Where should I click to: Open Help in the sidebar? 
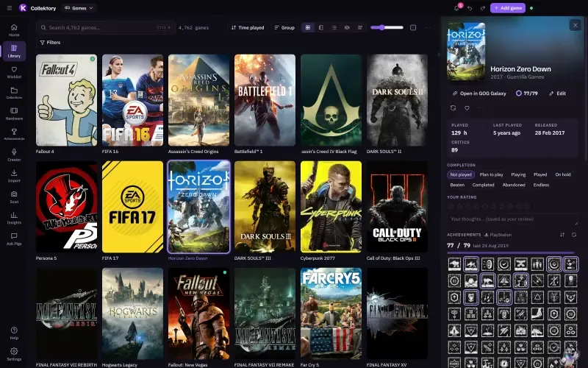click(14, 333)
